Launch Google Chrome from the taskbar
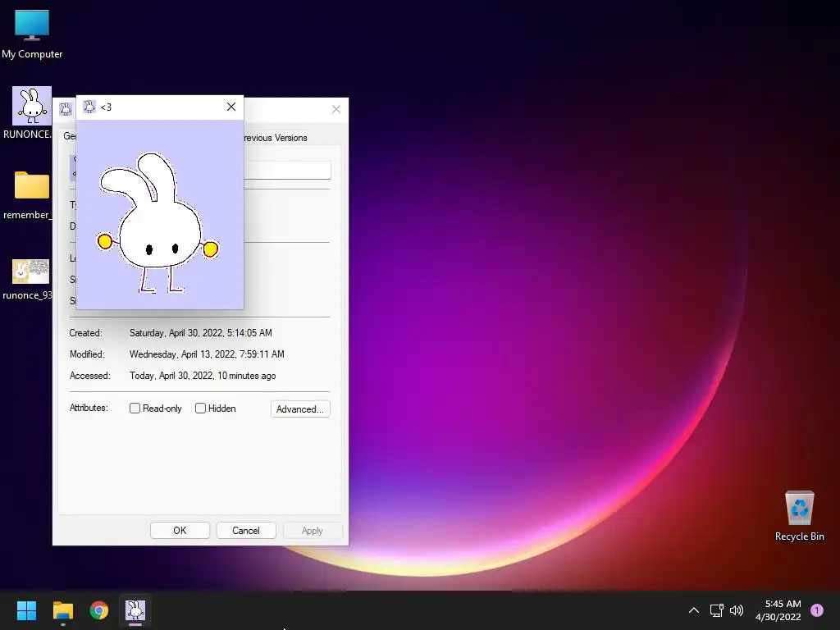The width and height of the screenshot is (840, 630). (99, 610)
